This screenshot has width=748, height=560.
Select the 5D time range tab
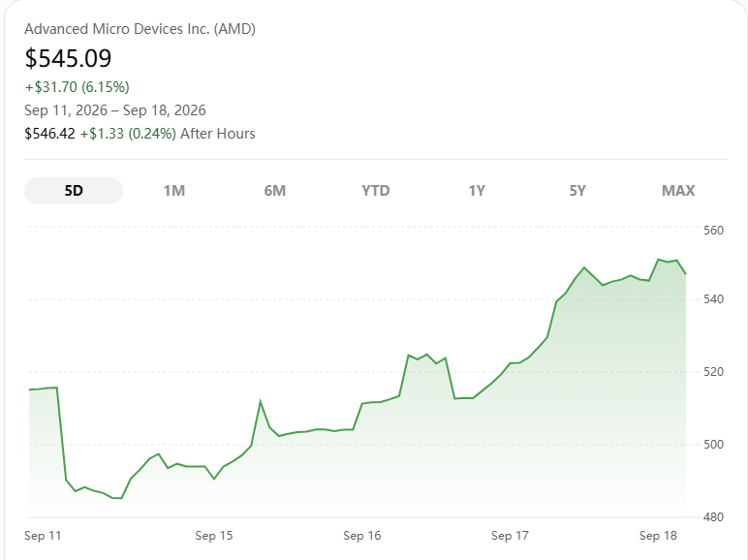coord(74,191)
